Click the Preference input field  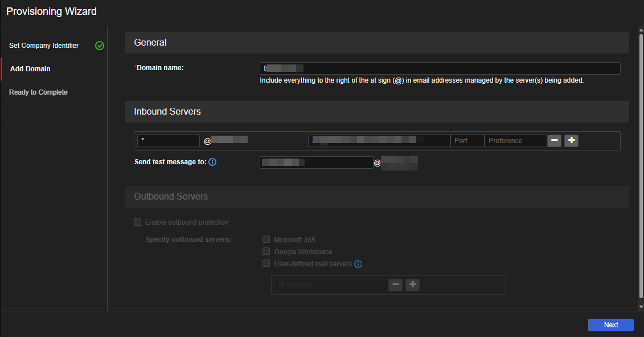515,141
